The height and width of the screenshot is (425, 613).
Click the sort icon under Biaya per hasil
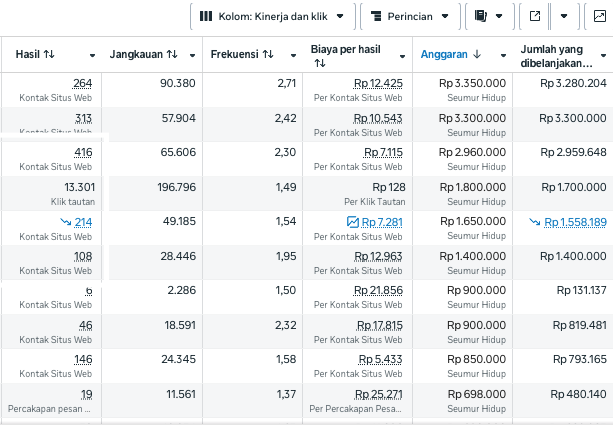(319, 63)
